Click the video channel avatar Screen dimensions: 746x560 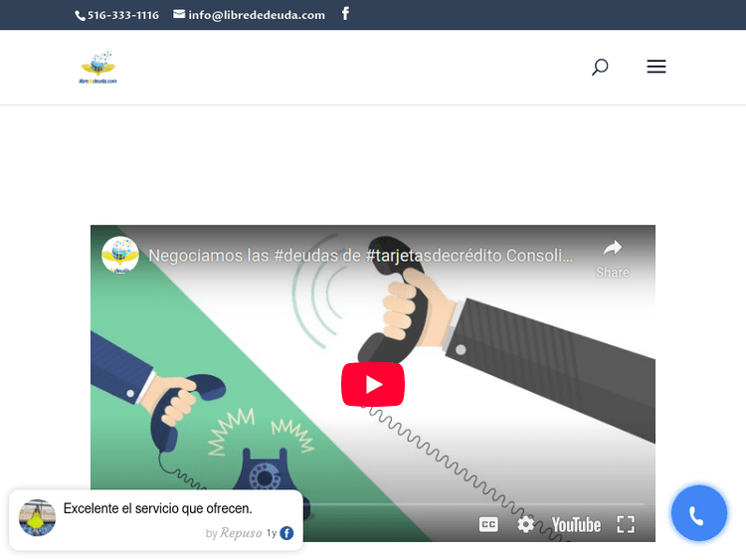coord(120,256)
